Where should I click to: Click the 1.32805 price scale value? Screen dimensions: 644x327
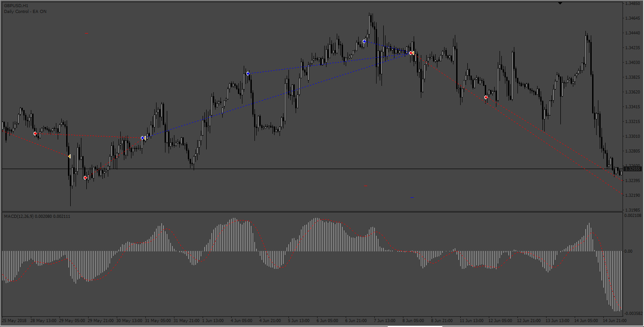click(x=633, y=151)
